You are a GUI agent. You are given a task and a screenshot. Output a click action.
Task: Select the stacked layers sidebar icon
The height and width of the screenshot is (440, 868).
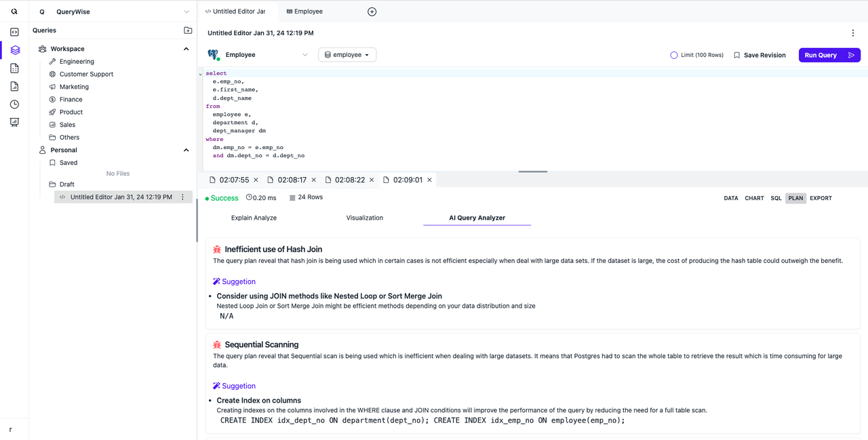tap(14, 50)
